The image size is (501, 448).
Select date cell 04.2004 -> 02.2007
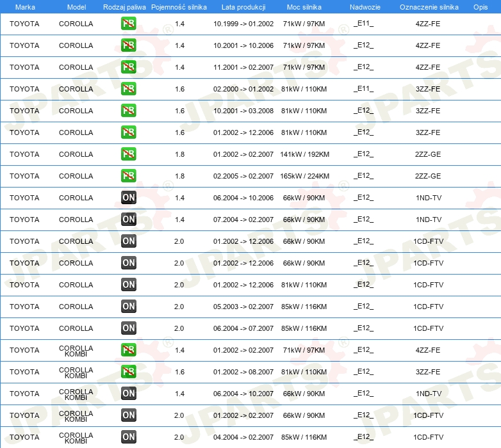(x=243, y=437)
